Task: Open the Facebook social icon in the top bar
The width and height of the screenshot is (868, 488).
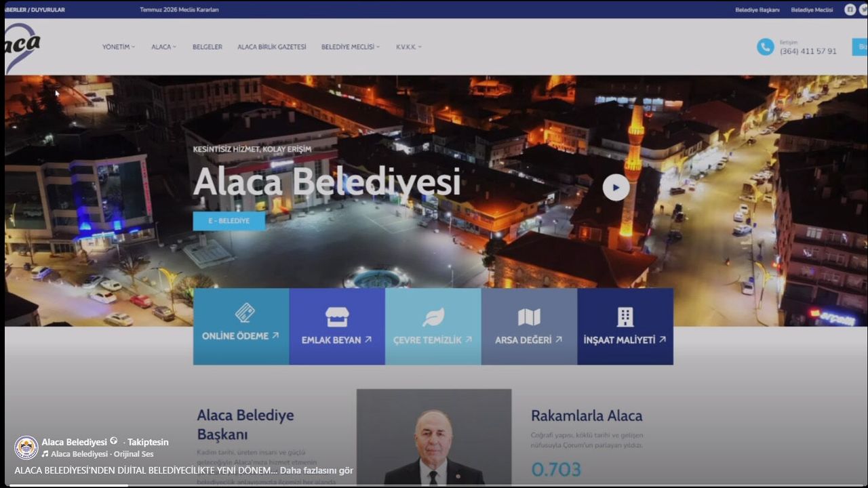Action: coord(850,9)
